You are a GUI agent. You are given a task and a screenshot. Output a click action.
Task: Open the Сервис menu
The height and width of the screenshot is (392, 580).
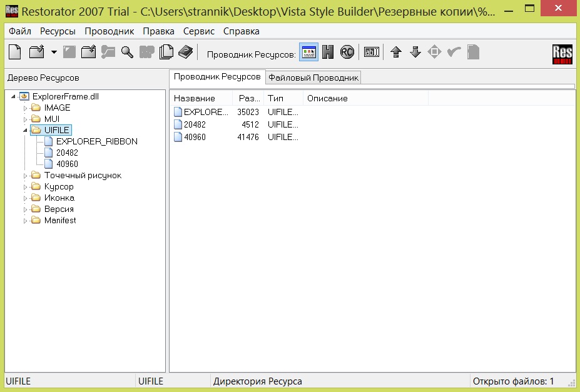[198, 31]
